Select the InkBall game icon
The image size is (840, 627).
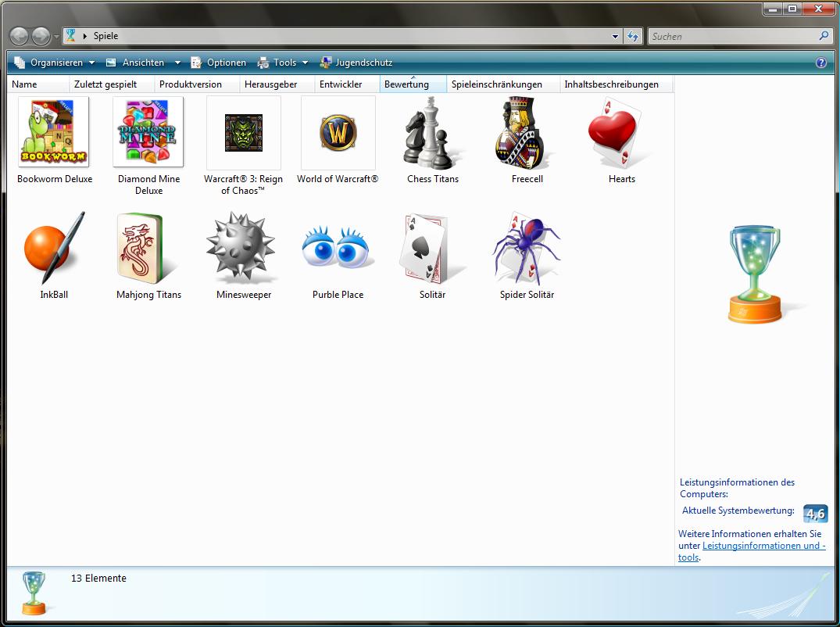tap(54, 248)
